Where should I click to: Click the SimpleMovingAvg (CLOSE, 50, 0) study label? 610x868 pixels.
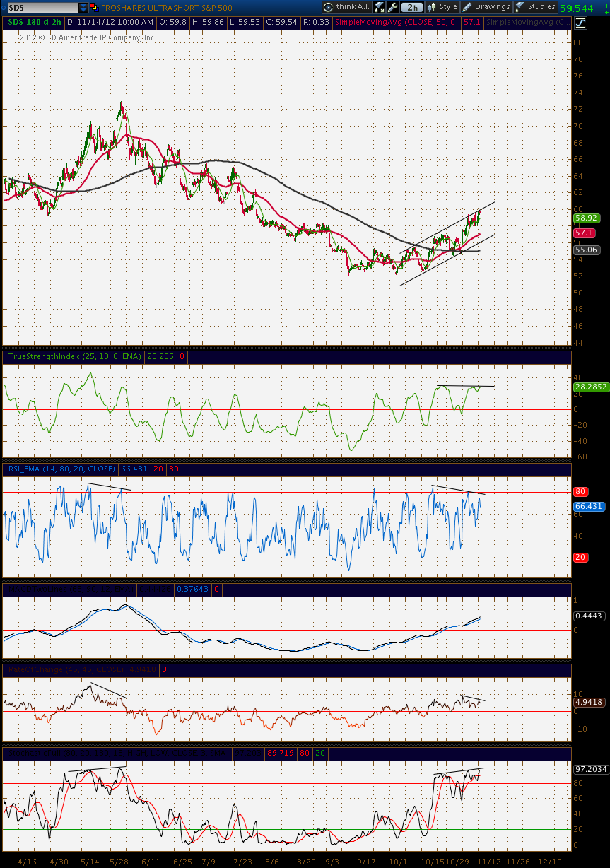click(397, 23)
